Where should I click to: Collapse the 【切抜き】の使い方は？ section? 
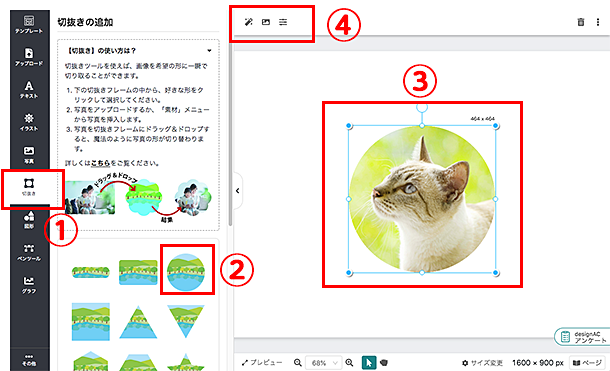[x=209, y=51]
